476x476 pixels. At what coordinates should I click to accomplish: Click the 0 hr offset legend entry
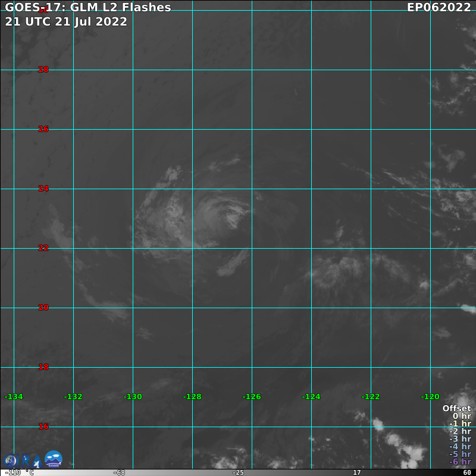pyautogui.click(x=462, y=416)
